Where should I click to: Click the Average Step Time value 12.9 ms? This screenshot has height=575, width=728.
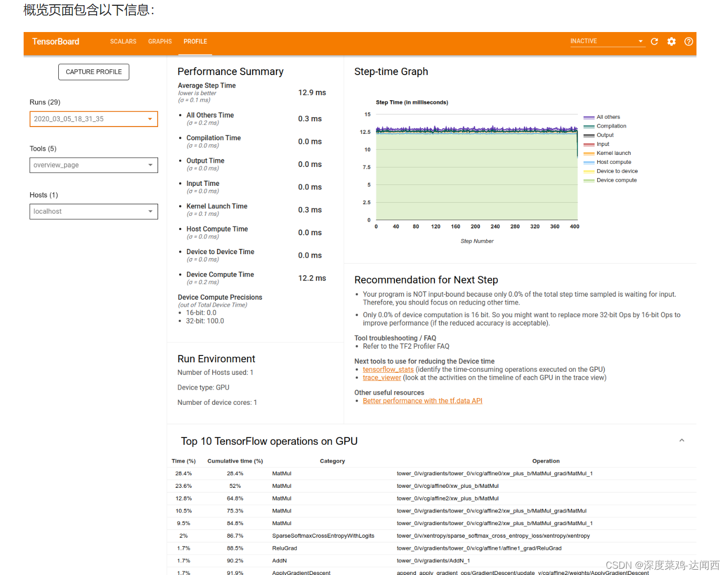click(x=312, y=92)
